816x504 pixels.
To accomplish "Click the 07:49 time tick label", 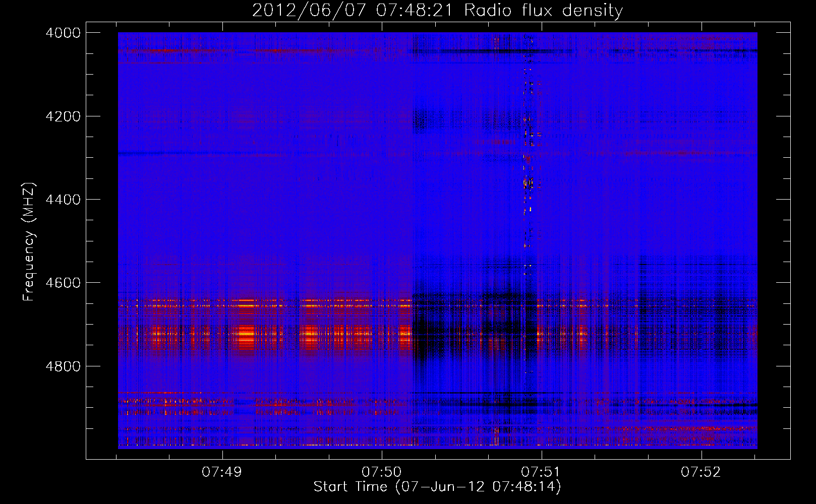I will click(222, 472).
